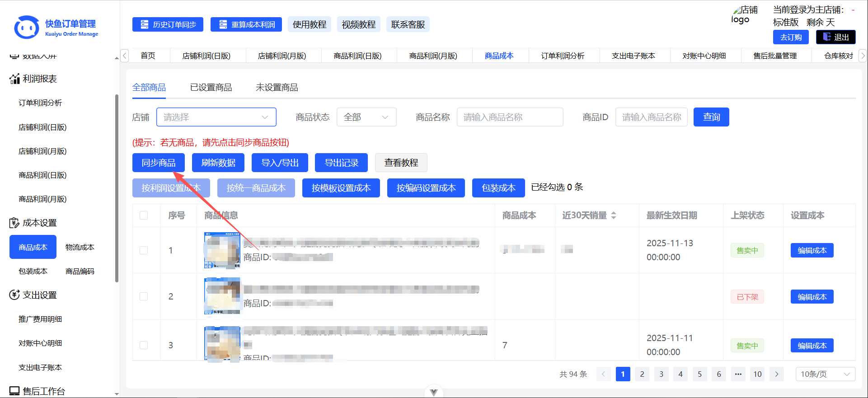
Task: Click the 售后工作台 monitor icon
Action: coord(14,391)
